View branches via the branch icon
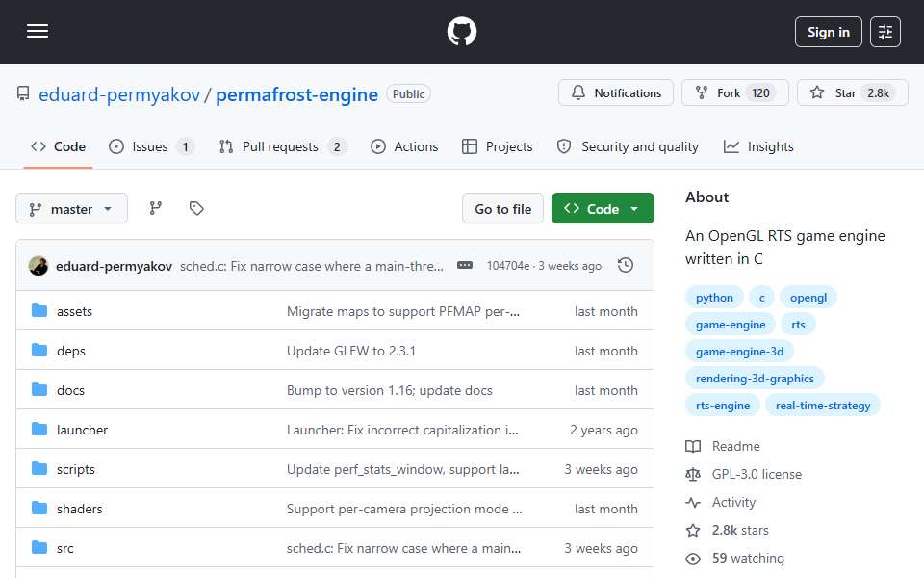 [x=156, y=208]
